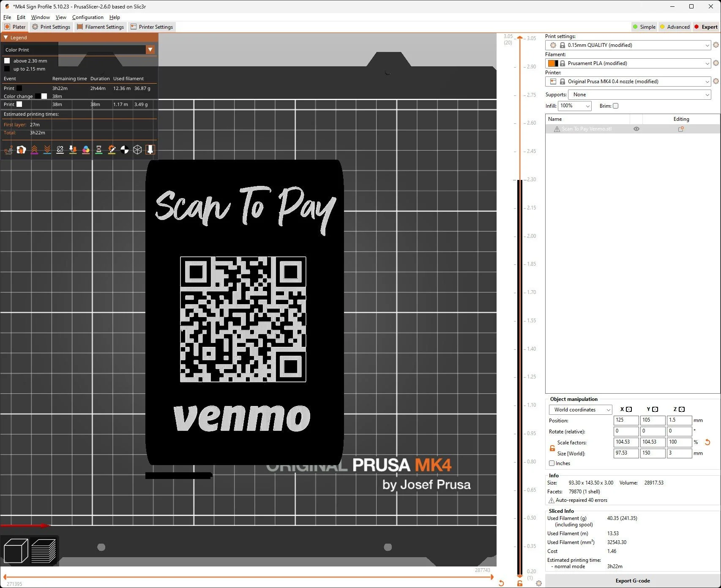Open the Configuration menu
The width and height of the screenshot is (721, 588).
click(88, 17)
